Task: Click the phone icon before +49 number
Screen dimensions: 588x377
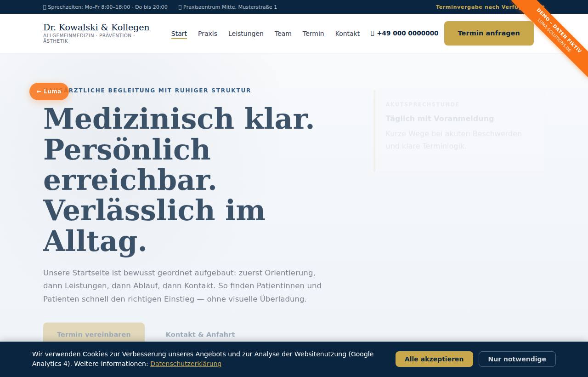Action: click(x=373, y=33)
